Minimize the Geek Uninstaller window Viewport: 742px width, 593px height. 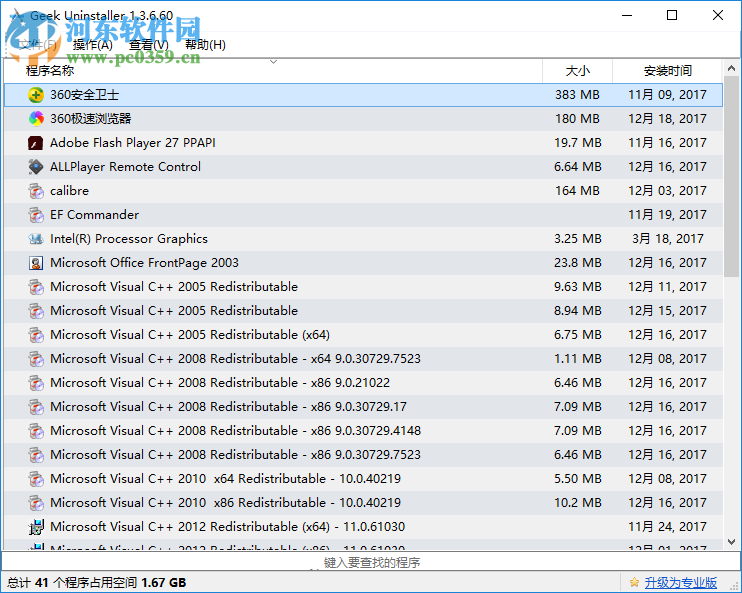(x=627, y=16)
